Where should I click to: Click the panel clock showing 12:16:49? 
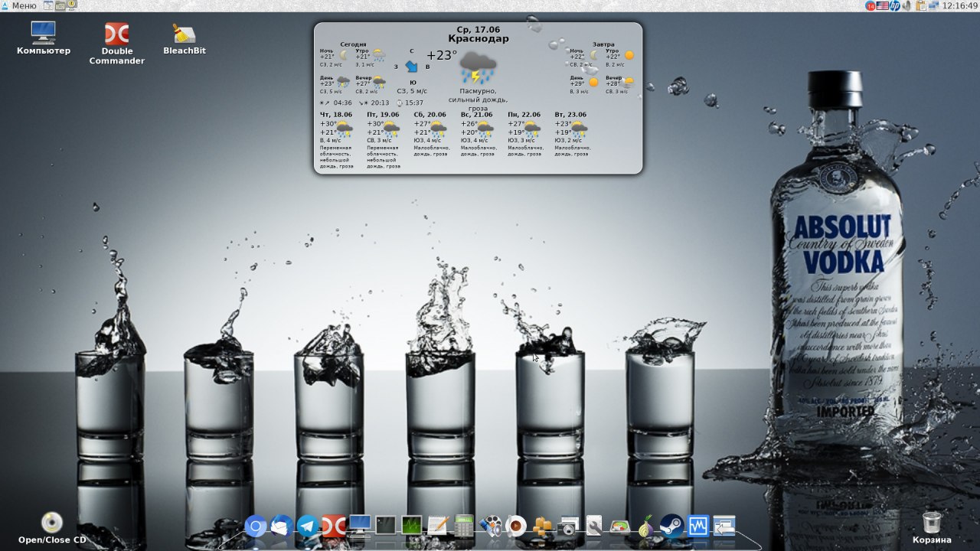960,5
